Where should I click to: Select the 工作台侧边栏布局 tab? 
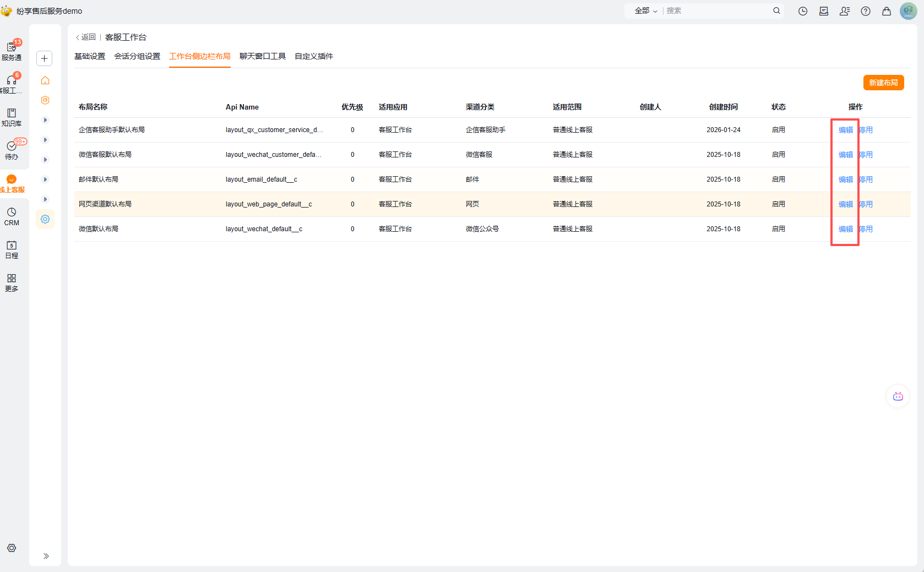coord(200,56)
